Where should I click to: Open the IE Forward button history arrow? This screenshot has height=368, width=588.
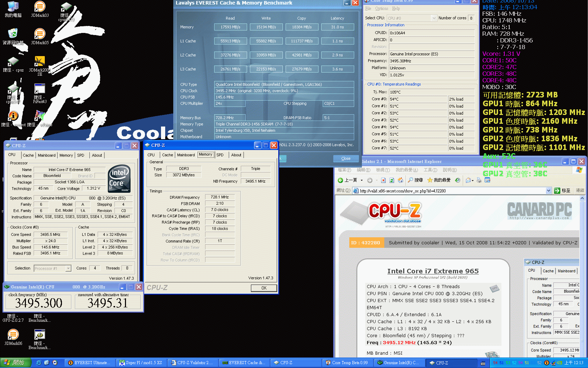pyautogui.click(x=376, y=180)
